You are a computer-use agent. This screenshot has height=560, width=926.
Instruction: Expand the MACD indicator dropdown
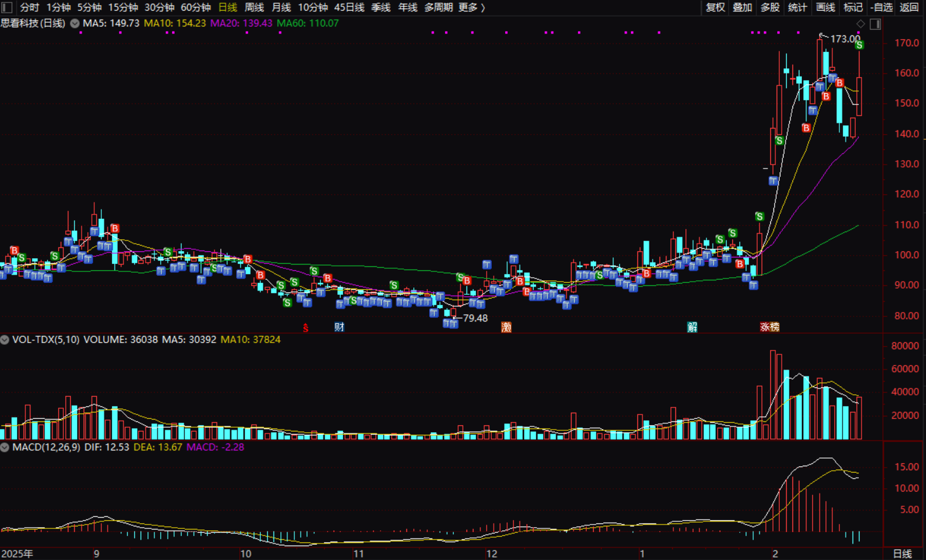5,447
